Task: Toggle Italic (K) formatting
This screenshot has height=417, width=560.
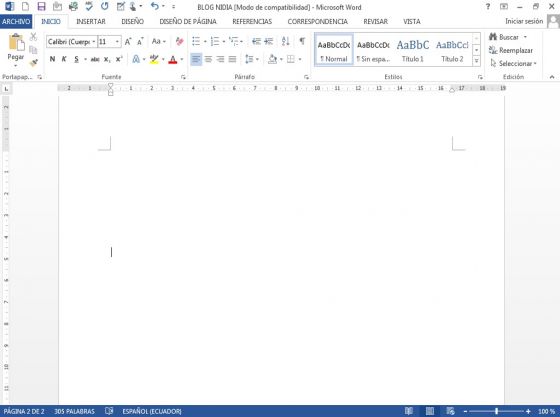Action: (64, 59)
